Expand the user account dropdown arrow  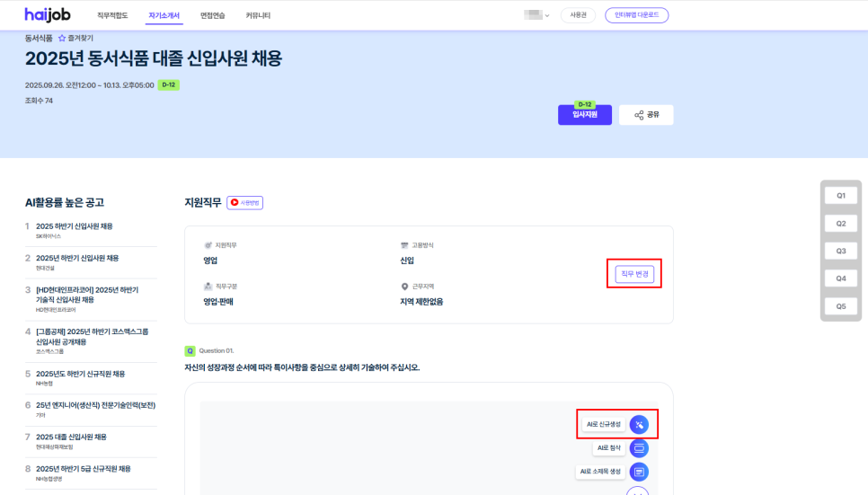(546, 15)
